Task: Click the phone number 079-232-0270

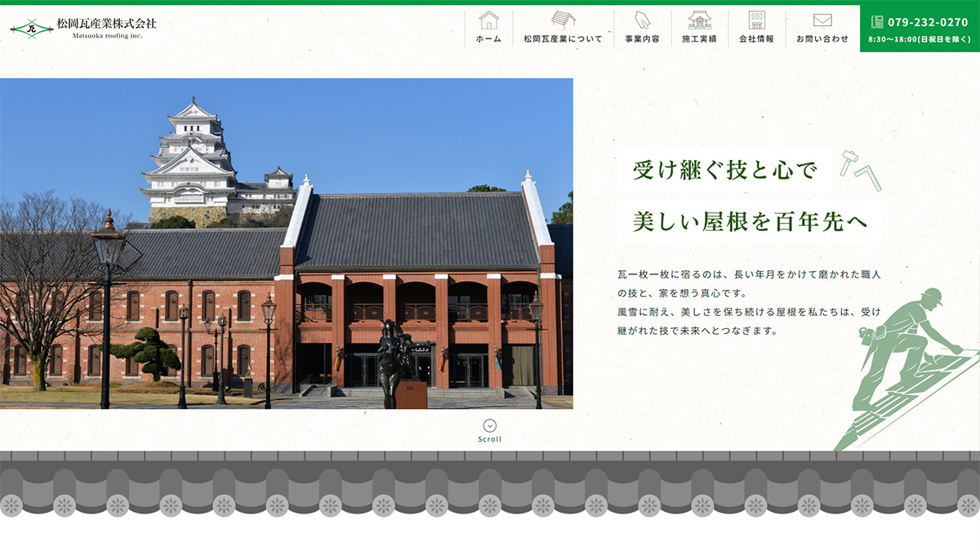Action: [x=928, y=22]
